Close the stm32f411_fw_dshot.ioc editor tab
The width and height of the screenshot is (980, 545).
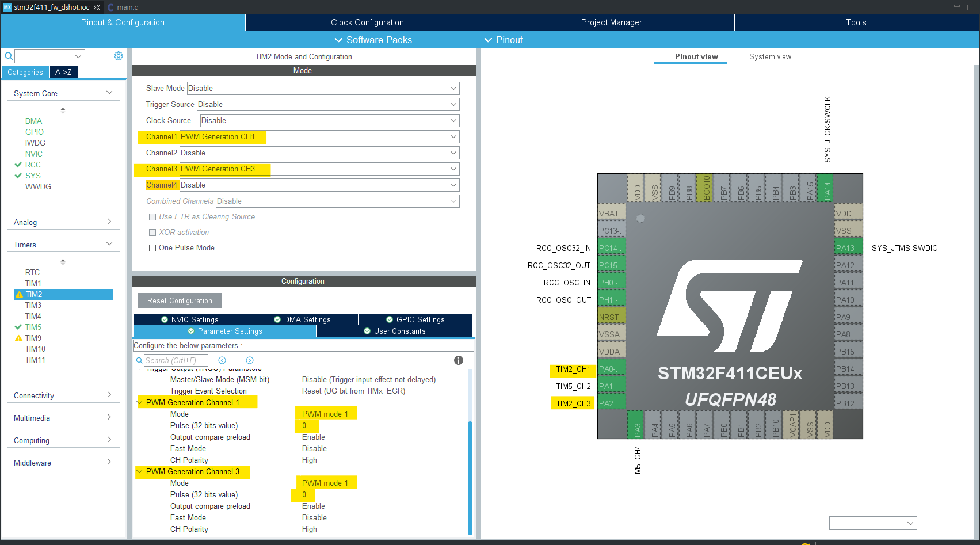click(97, 7)
